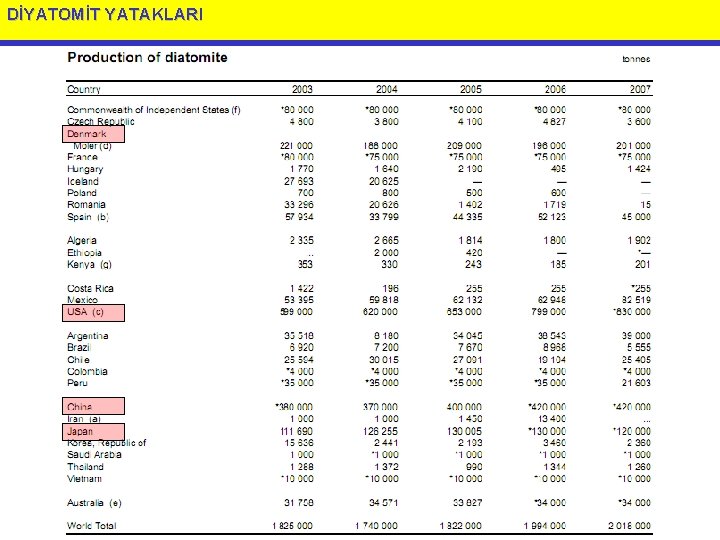
Task: Click the highlighted USA (c) label
Action: (x=93, y=312)
